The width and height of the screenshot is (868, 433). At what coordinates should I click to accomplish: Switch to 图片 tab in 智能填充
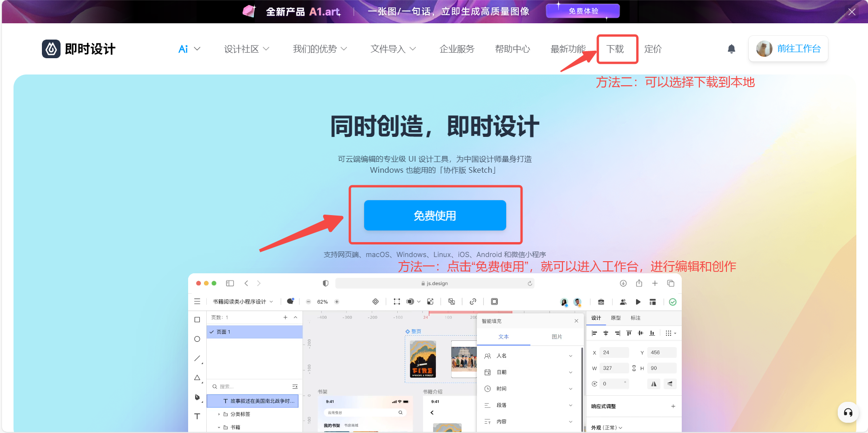pos(556,337)
